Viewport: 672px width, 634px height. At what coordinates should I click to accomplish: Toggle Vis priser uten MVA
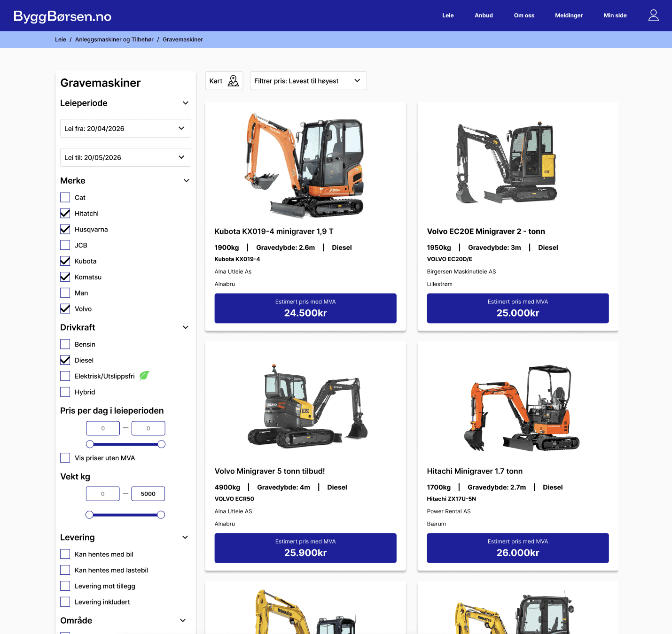[65, 458]
